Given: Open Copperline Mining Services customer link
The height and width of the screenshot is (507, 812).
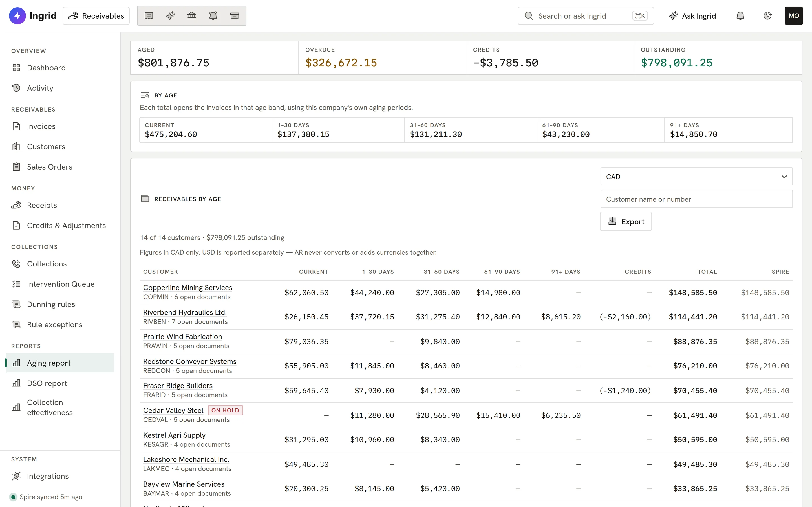Looking at the screenshot, I should 187,287.
